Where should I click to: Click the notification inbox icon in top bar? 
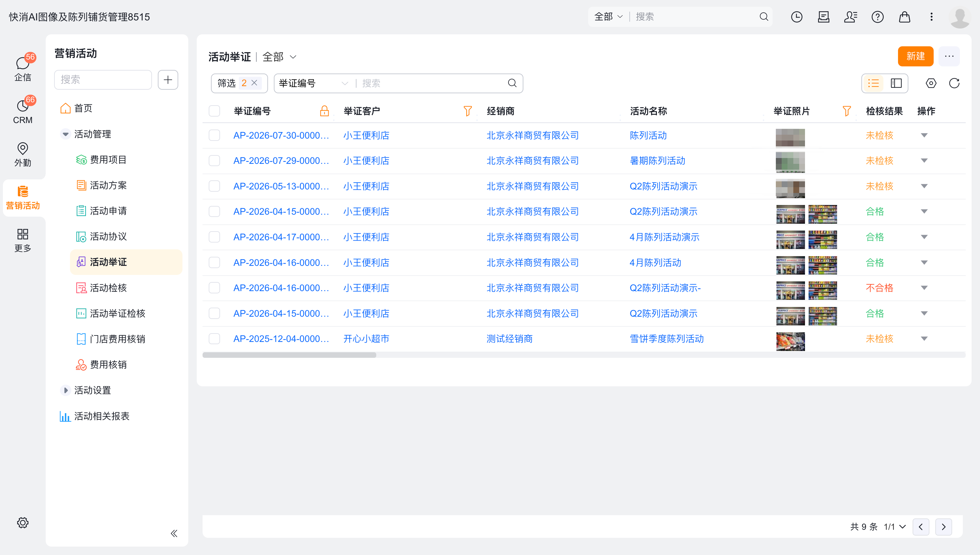point(823,17)
